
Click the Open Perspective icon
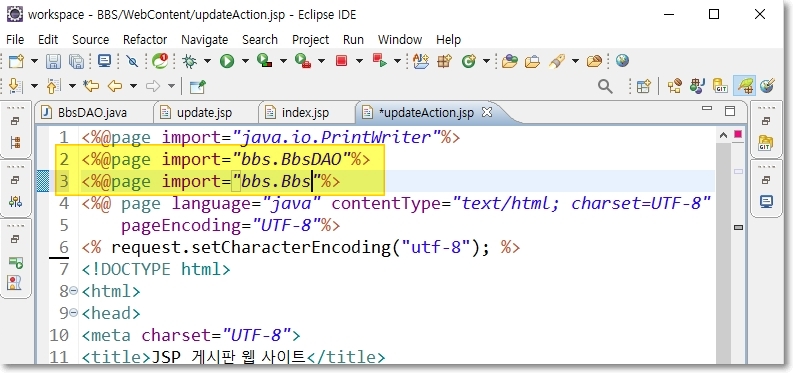(x=644, y=86)
